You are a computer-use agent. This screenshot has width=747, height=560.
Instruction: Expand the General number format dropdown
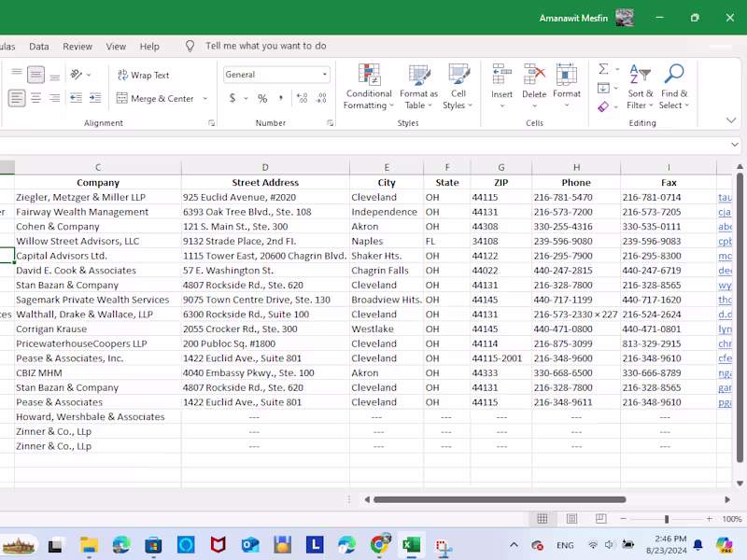point(325,75)
